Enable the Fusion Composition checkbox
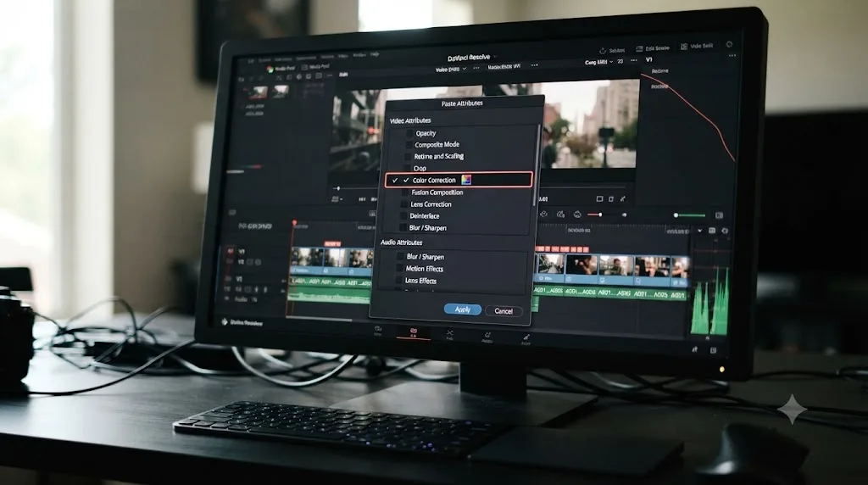Image resolution: width=868 pixels, height=485 pixels. click(405, 192)
